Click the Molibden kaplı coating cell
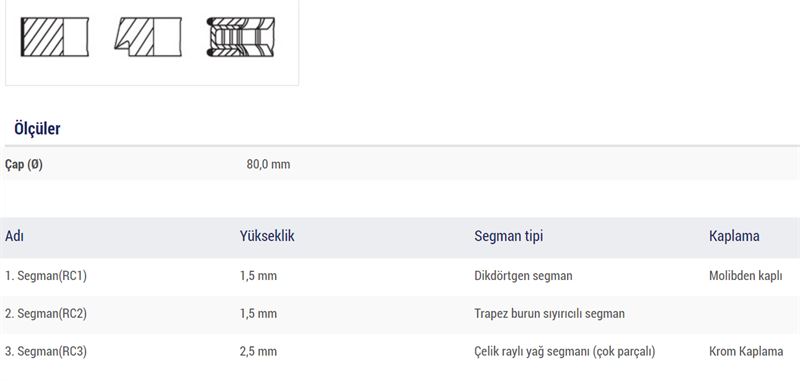The width and height of the screenshot is (800, 381). (x=745, y=276)
